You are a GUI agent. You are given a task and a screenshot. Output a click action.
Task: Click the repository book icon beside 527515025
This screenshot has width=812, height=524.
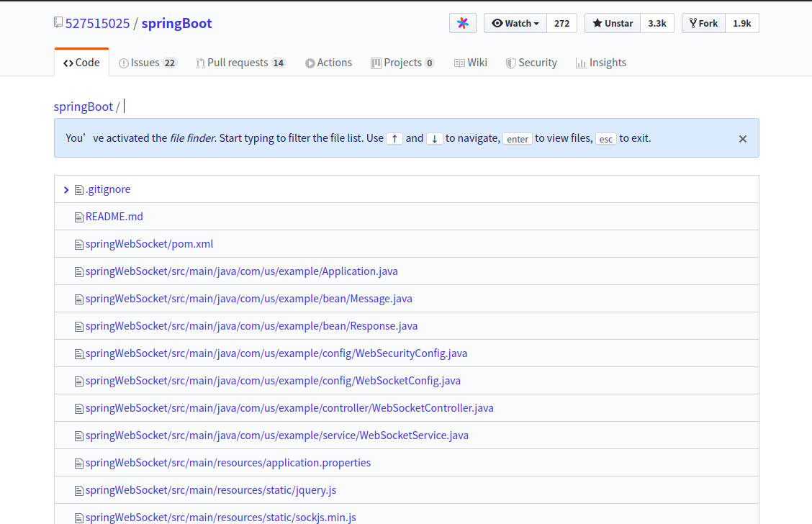[58, 22]
